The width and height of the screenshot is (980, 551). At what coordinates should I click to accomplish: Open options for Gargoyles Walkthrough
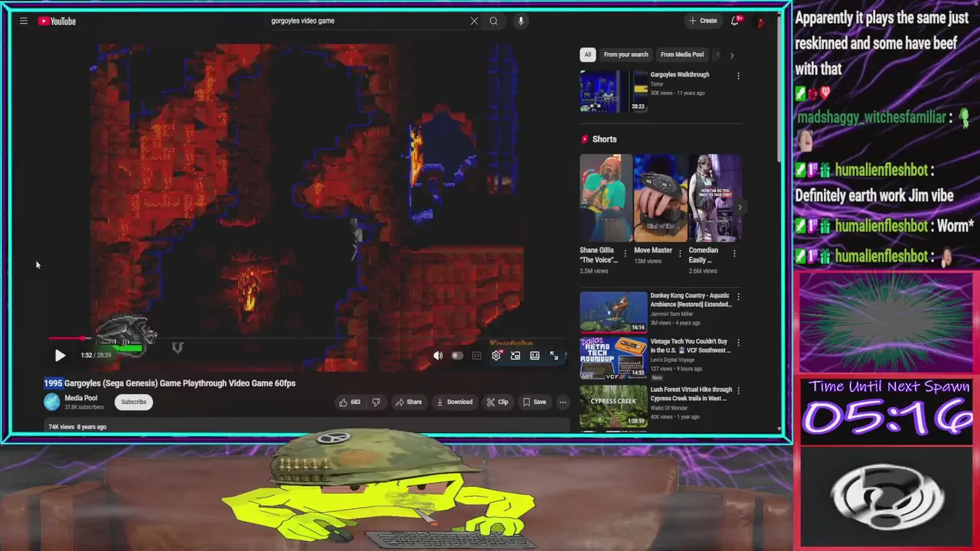coord(738,76)
